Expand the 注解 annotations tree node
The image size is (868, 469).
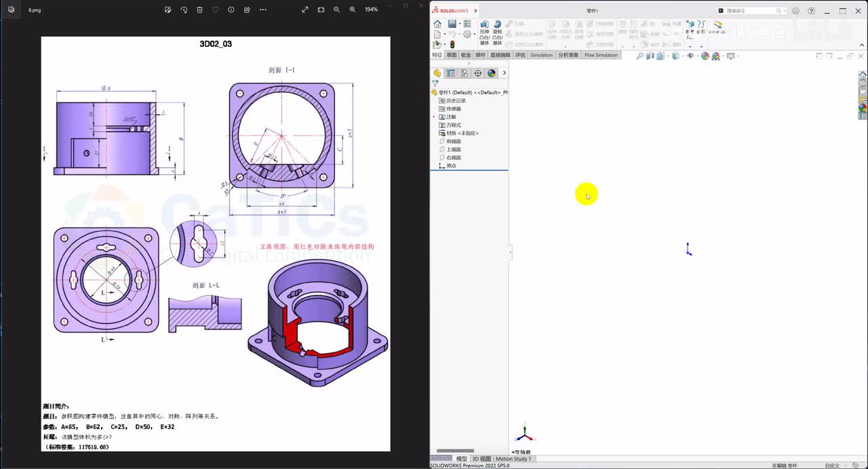434,117
